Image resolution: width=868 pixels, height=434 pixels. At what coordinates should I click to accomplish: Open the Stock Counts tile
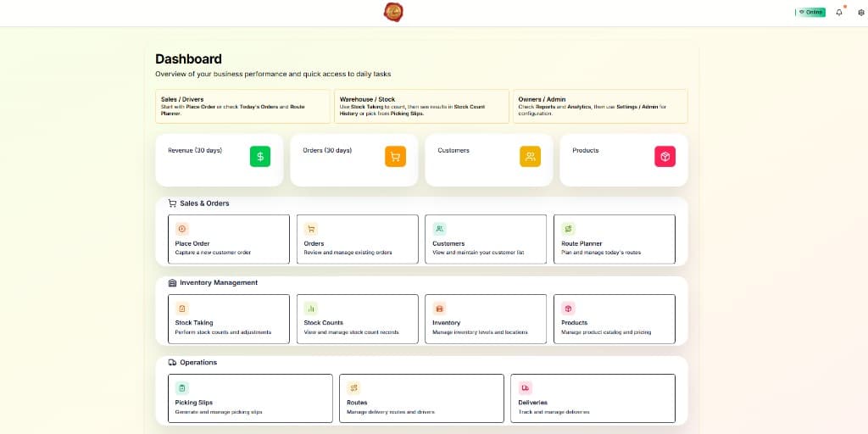[357, 319]
